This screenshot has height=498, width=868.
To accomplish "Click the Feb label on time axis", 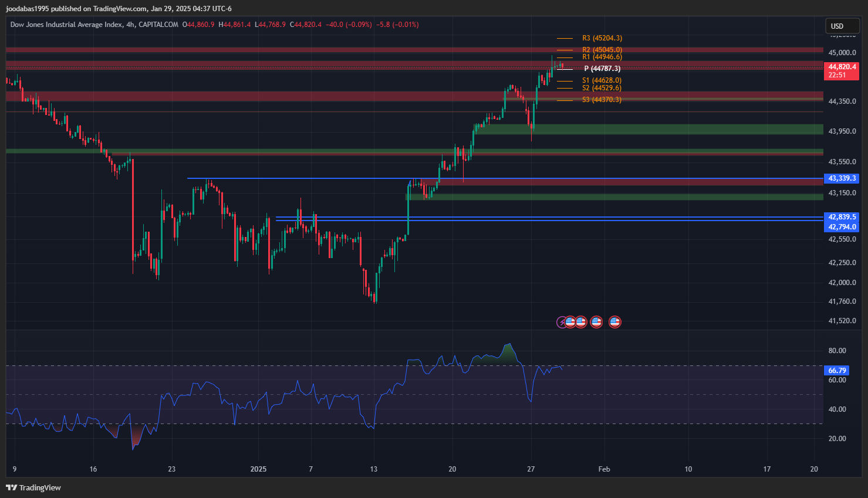I will (x=604, y=469).
